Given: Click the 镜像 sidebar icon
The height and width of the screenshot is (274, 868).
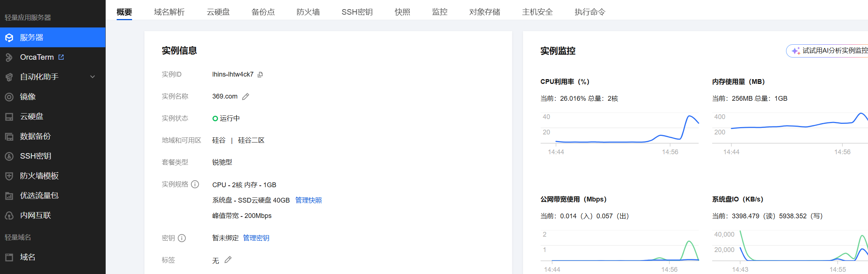Looking at the screenshot, I should pyautogui.click(x=9, y=97).
